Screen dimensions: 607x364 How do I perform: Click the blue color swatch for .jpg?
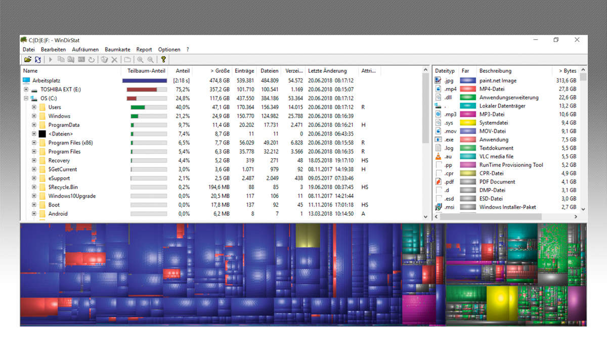pyautogui.click(x=467, y=80)
